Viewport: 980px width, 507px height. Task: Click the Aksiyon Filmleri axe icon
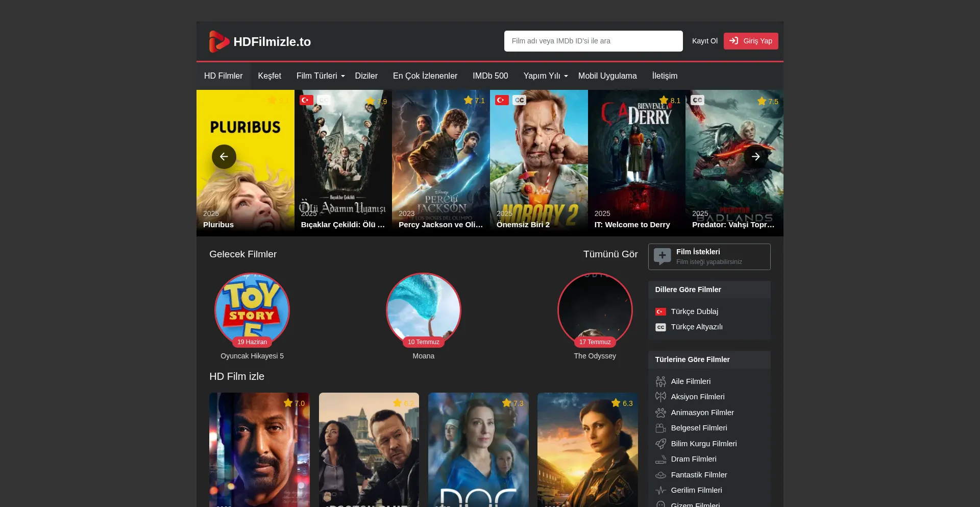pyautogui.click(x=660, y=397)
